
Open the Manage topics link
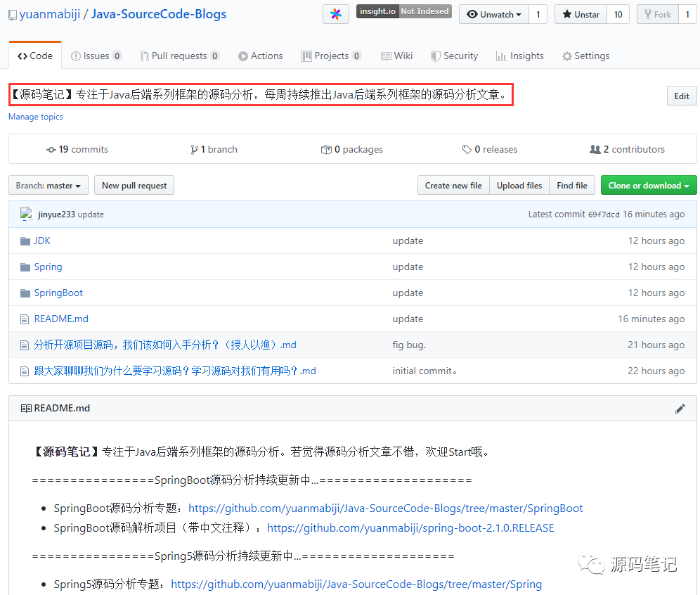tap(35, 116)
